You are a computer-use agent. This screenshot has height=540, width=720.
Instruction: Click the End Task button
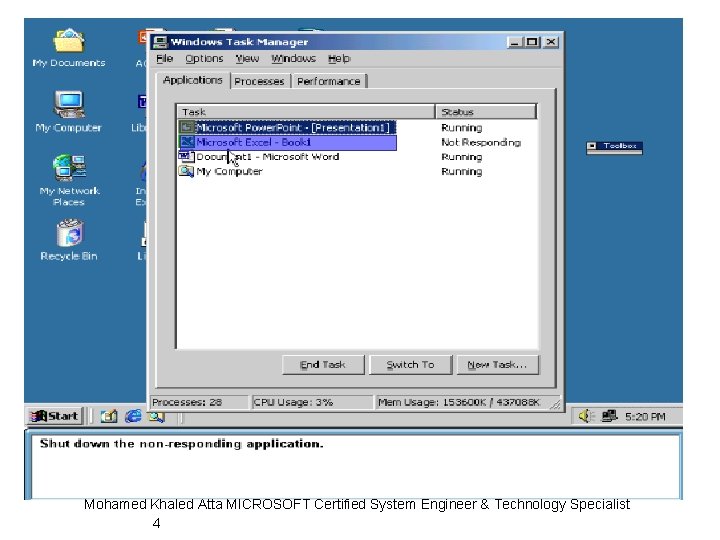point(323,365)
